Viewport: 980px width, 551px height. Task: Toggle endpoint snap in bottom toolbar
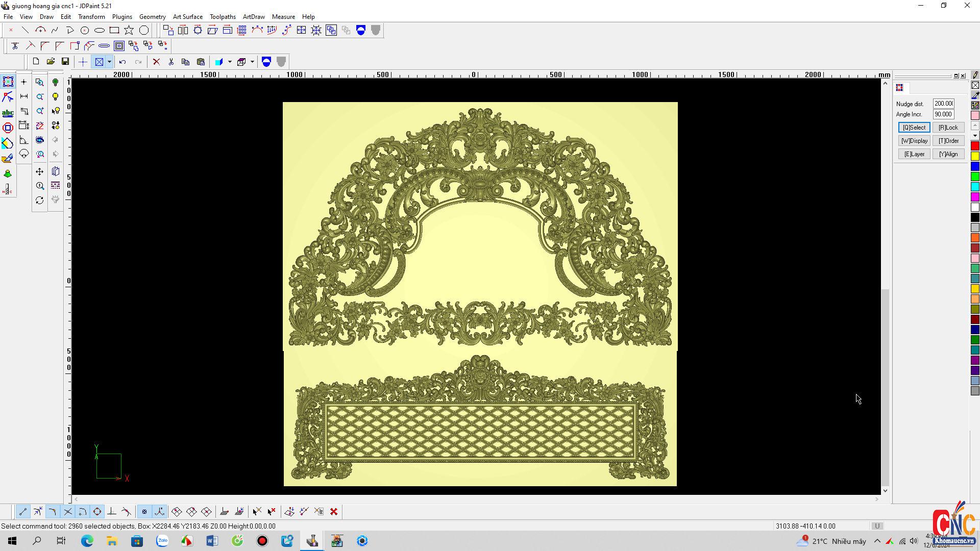click(23, 512)
